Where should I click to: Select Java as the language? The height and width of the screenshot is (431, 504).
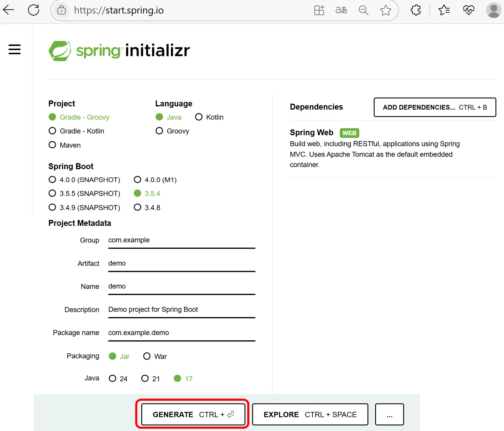168,117
